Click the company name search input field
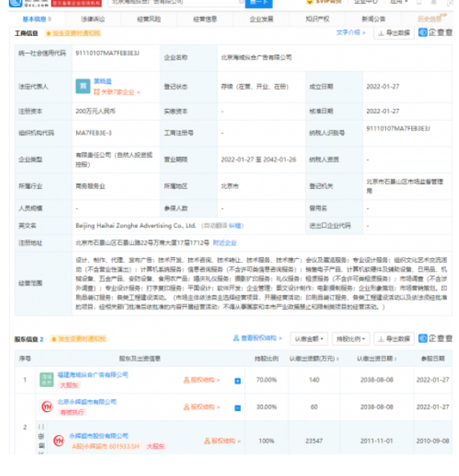Viewport: 459px width, 476px height. pyautogui.click(x=176, y=2)
